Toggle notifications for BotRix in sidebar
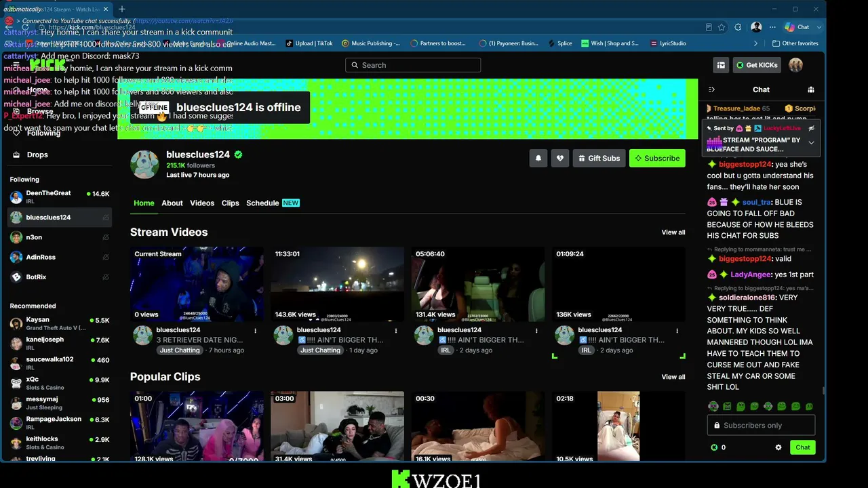868x488 pixels. pos(105,277)
